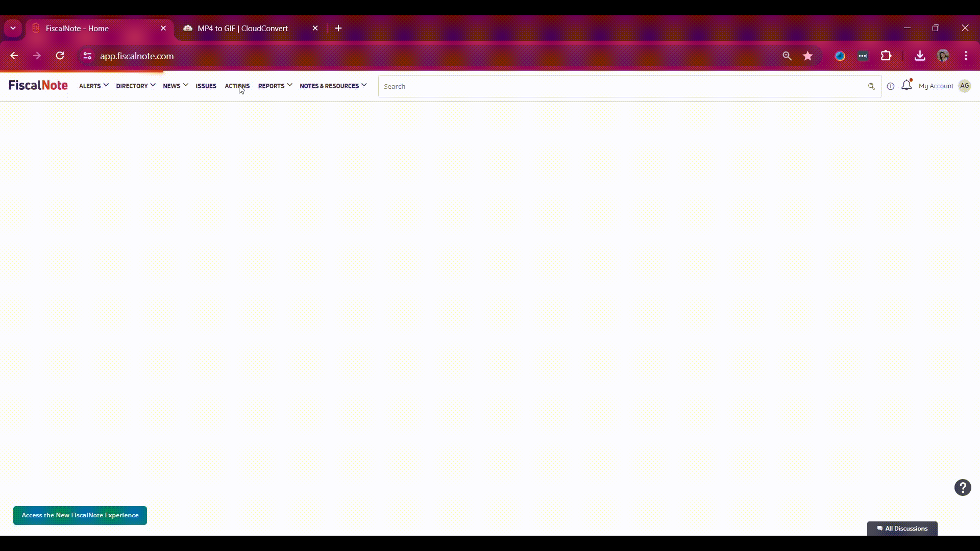Open a new browser tab

pos(338,29)
